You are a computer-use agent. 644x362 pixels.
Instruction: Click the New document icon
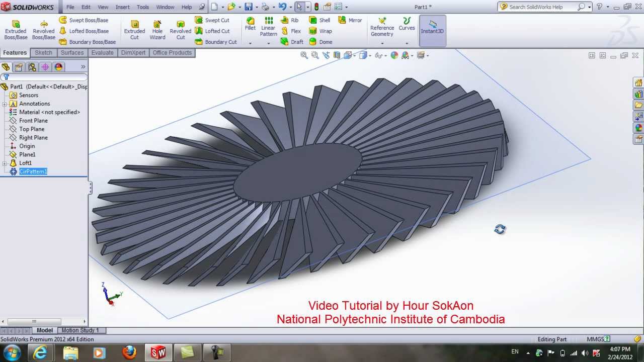pos(214,7)
